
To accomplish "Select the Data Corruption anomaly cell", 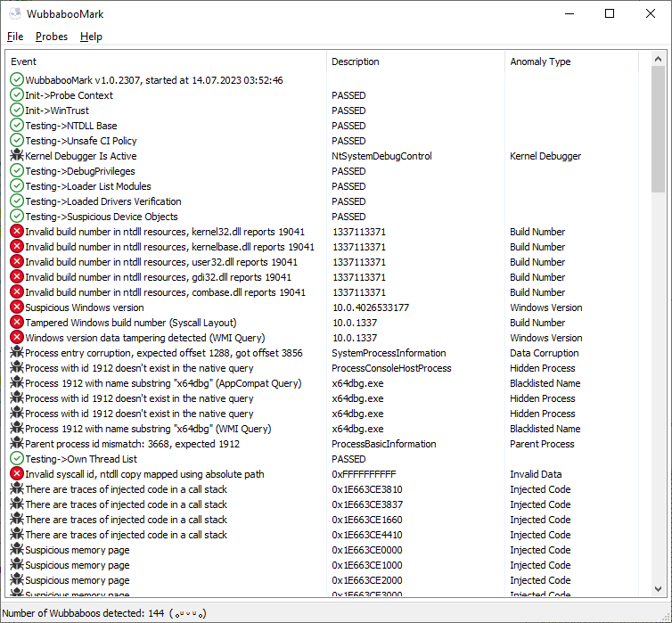I will pos(545,353).
